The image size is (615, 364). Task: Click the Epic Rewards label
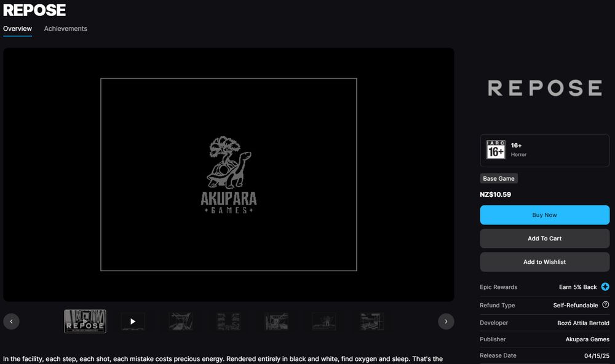pos(499,287)
